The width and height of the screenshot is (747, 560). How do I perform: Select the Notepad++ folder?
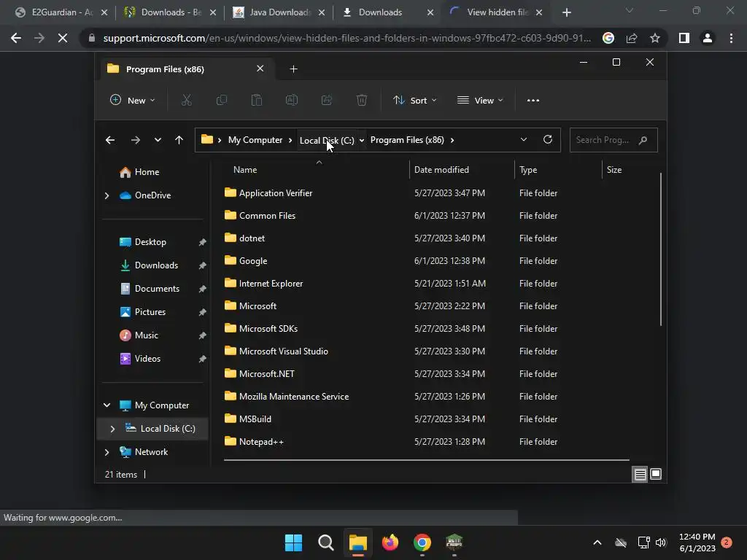point(261,442)
